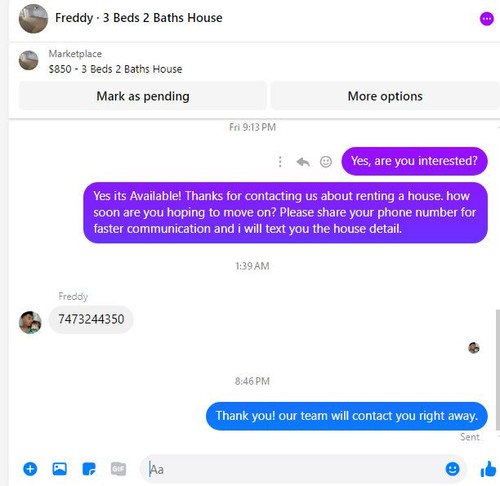Open emoji reaction picker next to message
Viewport: 500px width, 486px height.
tap(326, 162)
